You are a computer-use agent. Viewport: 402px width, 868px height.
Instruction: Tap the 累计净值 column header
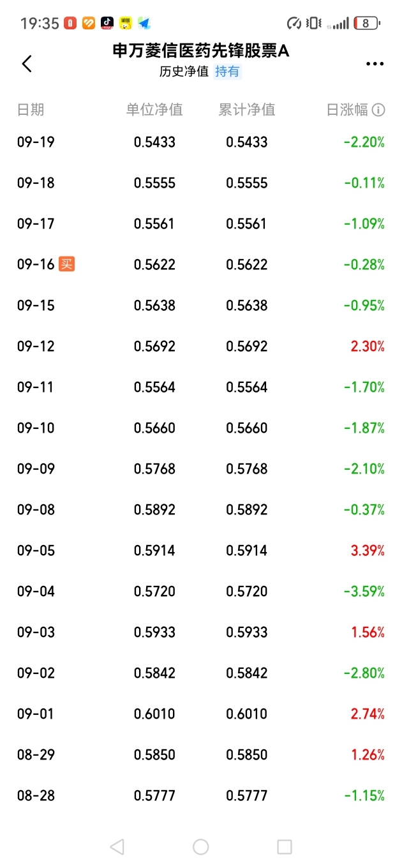coord(247,110)
